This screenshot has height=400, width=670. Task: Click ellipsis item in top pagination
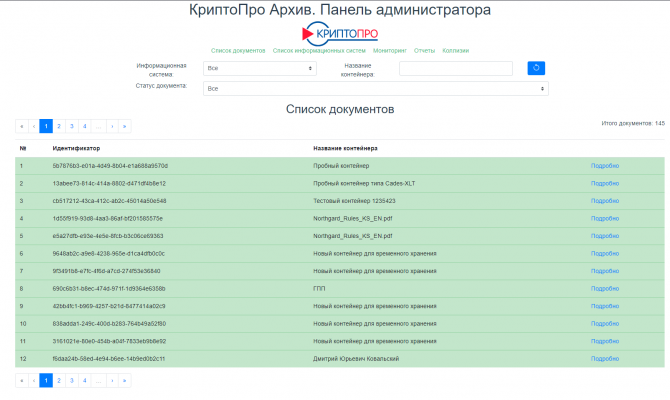pos(99,126)
